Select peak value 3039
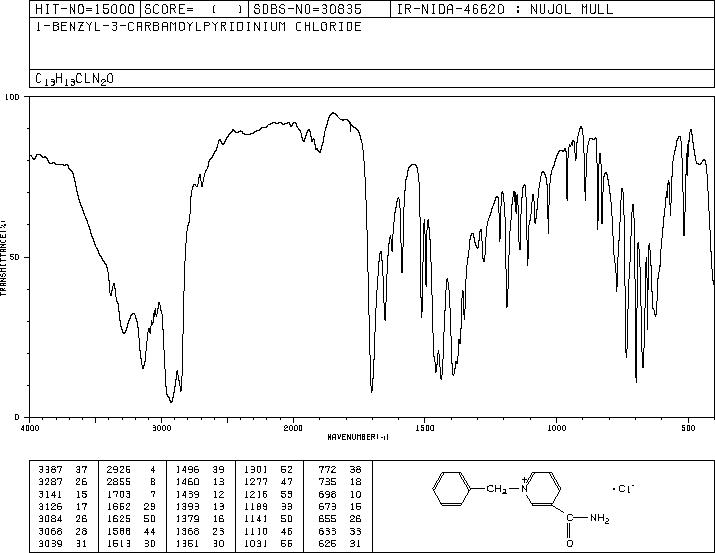The width and height of the screenshot is (715, 553). pyautogui.click(x=50, y=543)
